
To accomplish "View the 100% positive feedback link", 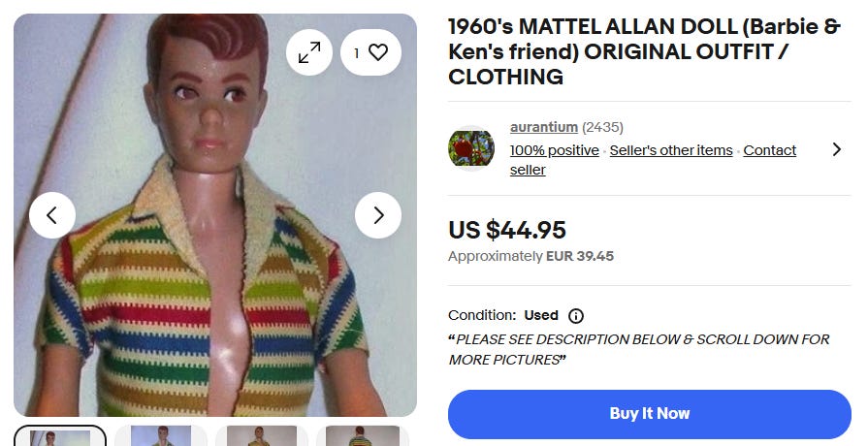I will pyautogui.click(x=554, y=150).
